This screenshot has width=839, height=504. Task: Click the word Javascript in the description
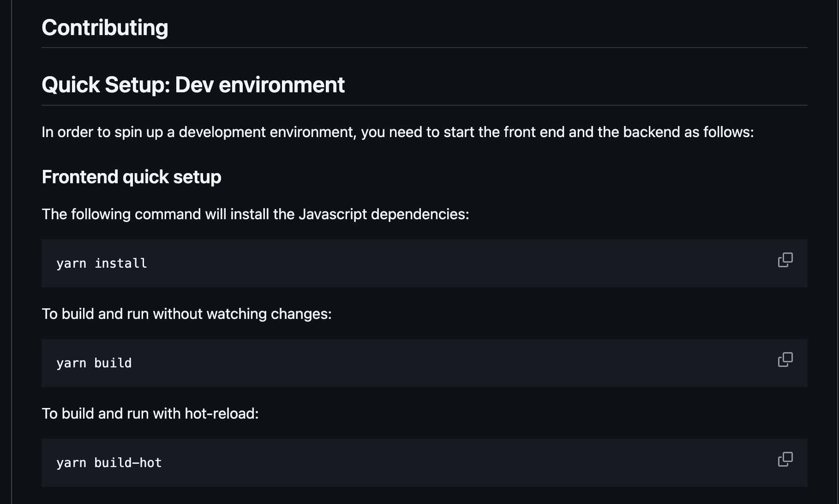point(333,214)
